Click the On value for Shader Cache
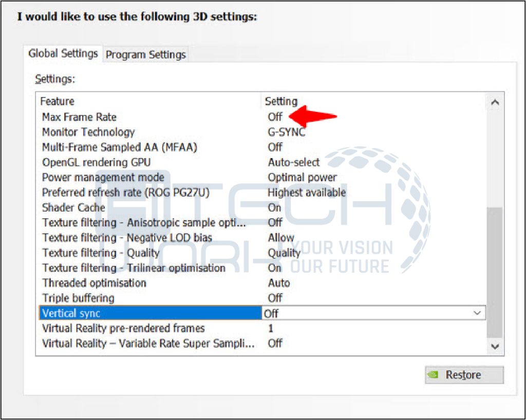Viewport: 526px width, 420px height. [x=274, y=207]
